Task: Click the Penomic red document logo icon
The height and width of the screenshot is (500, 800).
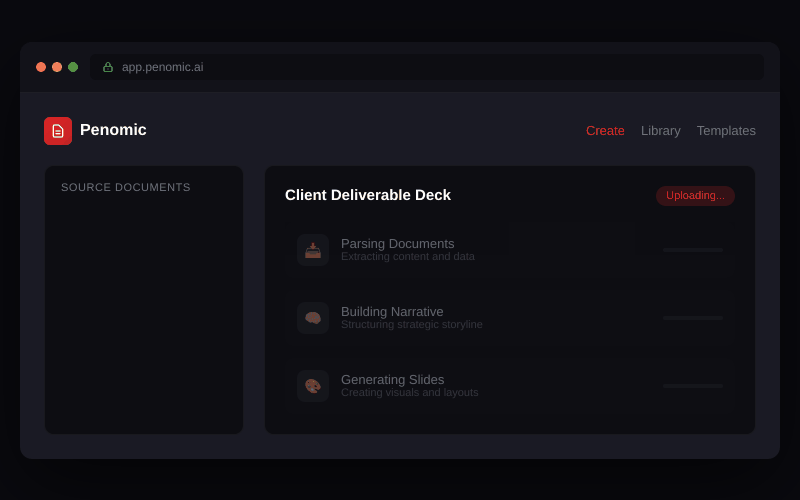Action: point(58,131)
